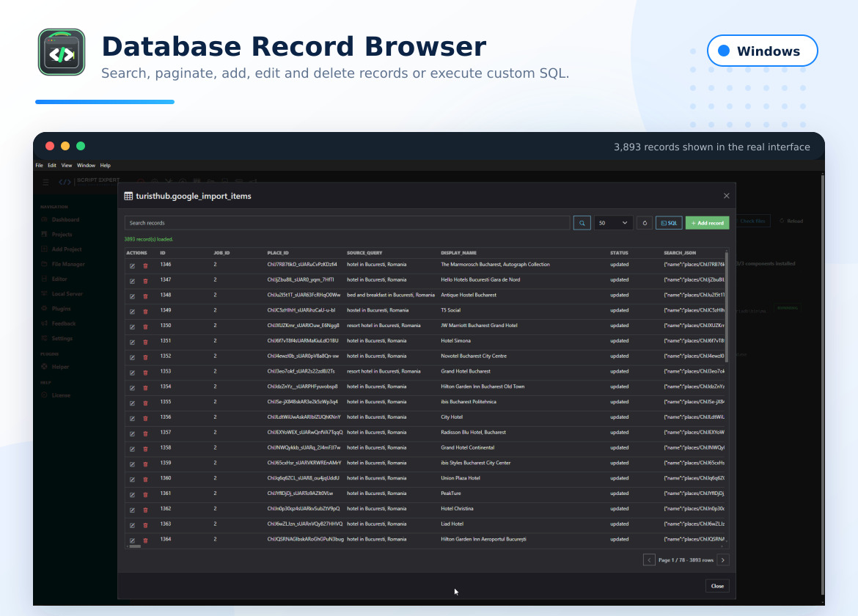Select 'bed and breakfast in Bucuresti, Romania'
This screenshot has width=858, height=616.
[391, 295]
